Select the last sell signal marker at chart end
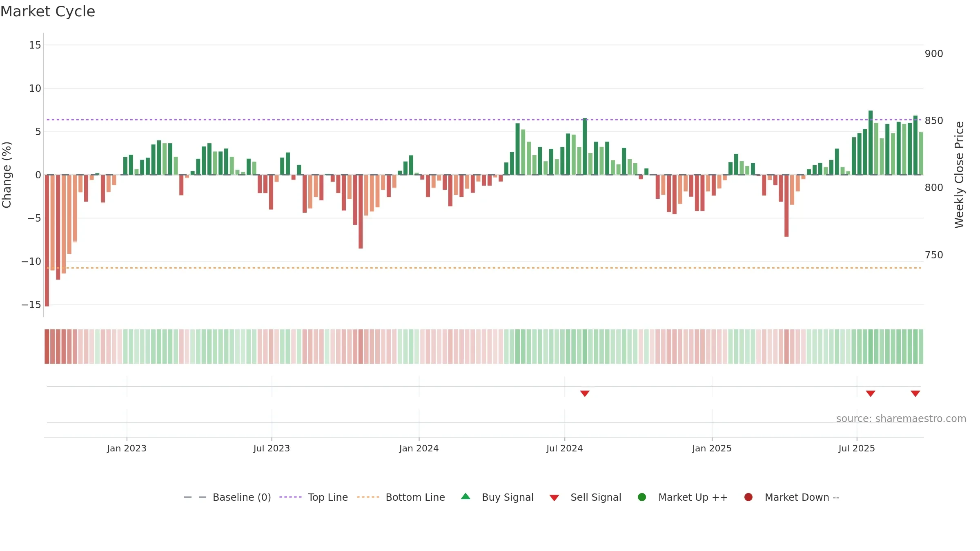Image resolution: width=980 pixels, height=551 pixels. (x=915, y=393)
